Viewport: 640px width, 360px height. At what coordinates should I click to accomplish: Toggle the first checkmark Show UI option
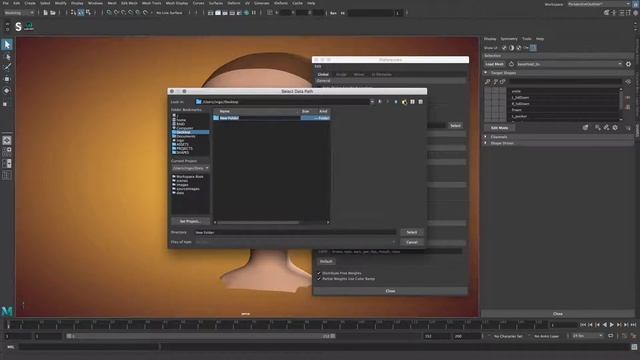click(504, 48)
